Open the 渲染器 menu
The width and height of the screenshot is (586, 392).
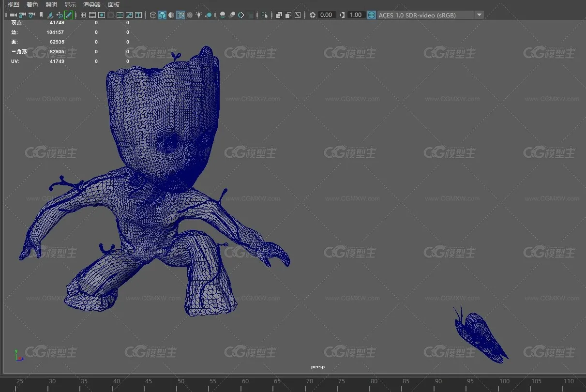(92, 4)
